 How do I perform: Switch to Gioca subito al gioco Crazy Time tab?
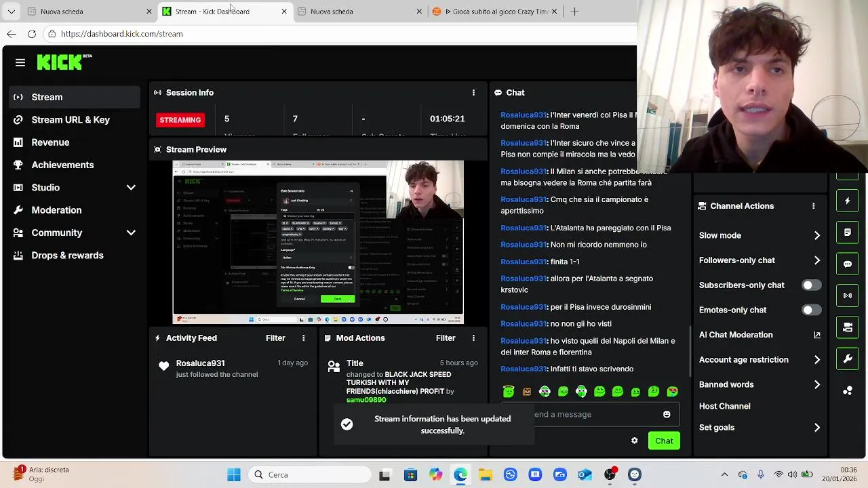coord(495,12)
